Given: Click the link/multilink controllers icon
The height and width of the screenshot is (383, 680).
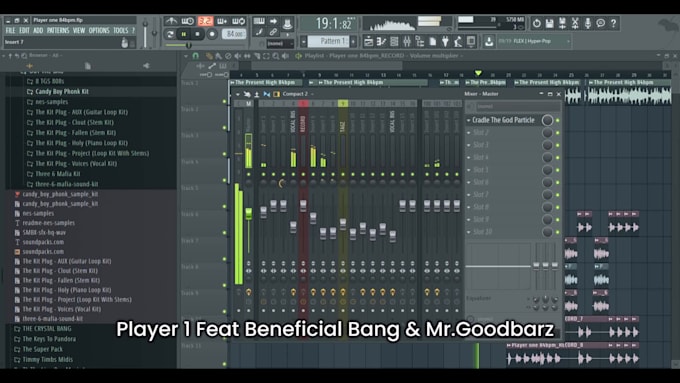Looking at the screenshot, I should (273, 32).
